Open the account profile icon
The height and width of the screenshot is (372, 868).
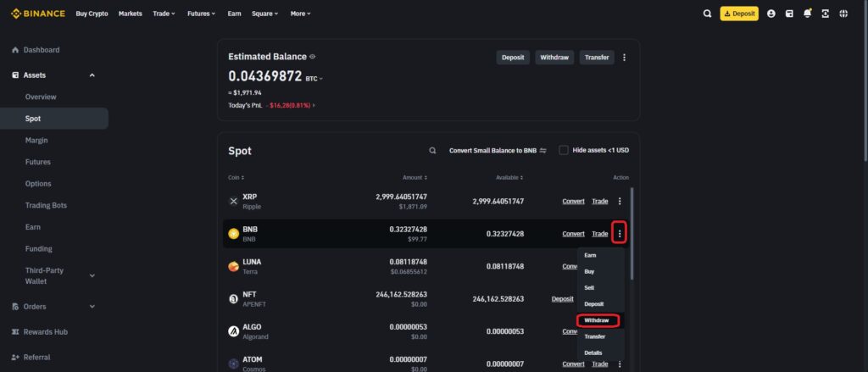click(x=771, y=14)
